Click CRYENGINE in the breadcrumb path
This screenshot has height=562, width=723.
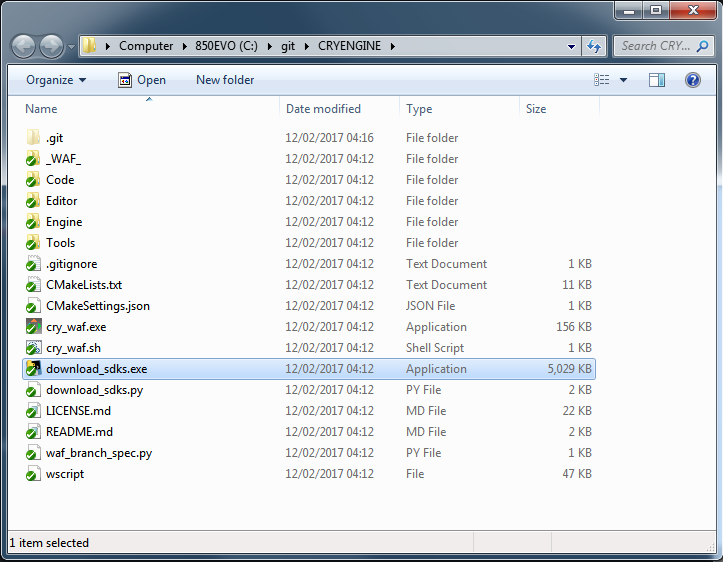pos(350,46)
